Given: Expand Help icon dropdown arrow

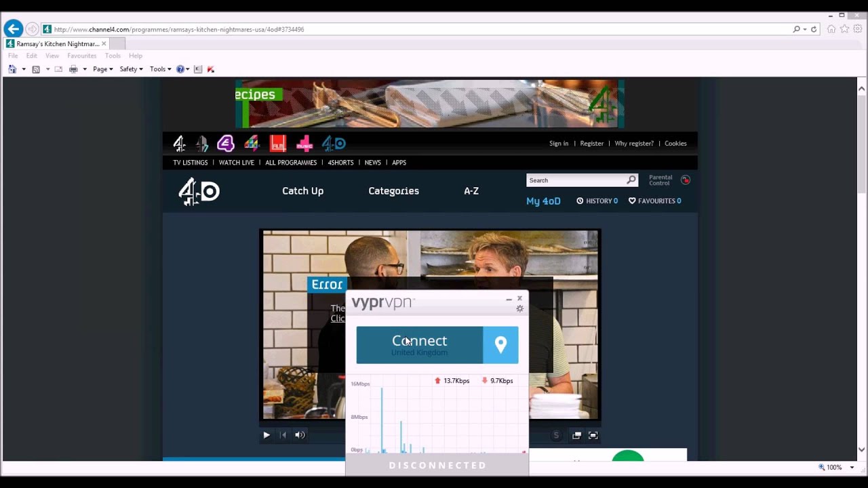Looking at the screenshot, I should point(188,69).
